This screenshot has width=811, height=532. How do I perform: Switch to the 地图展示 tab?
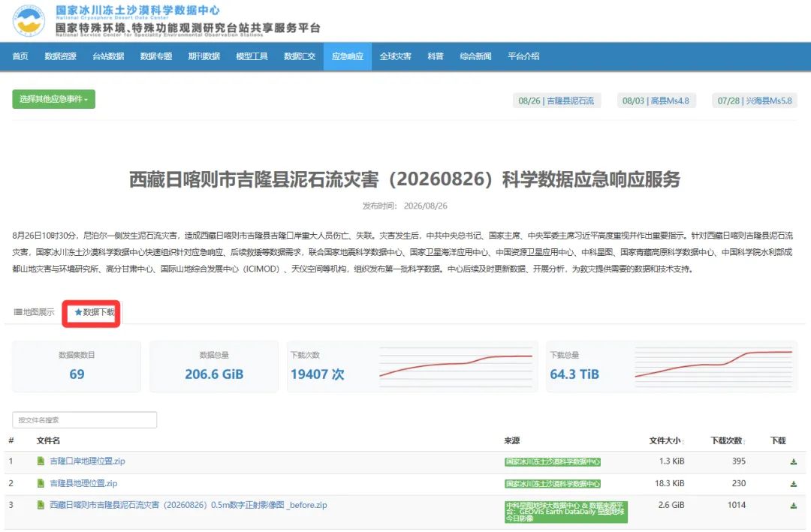pyautogui.click(x=34, y=312)
